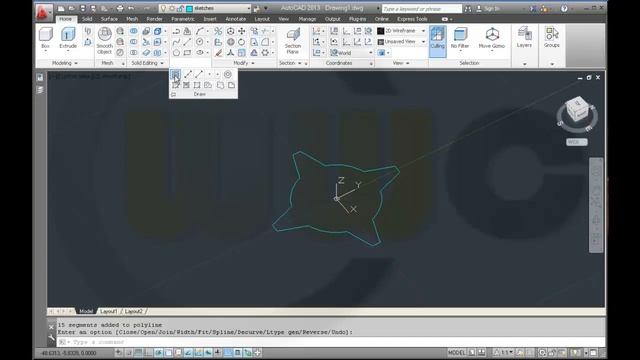Toggle MODEL space button in status bar
The height and width of the screenshot is (360, 640).
pos(456,352)
